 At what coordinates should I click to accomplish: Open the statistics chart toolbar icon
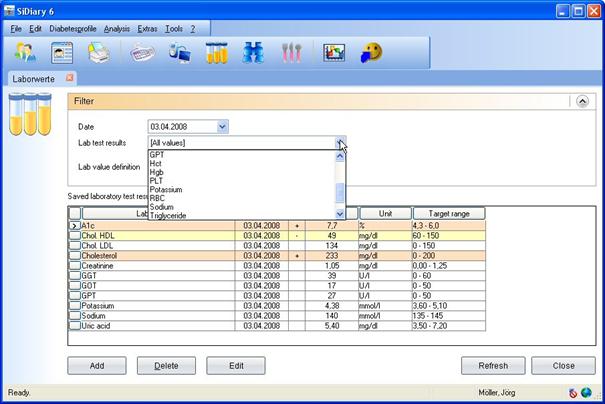pyautogui.click(x=335, y=53)
